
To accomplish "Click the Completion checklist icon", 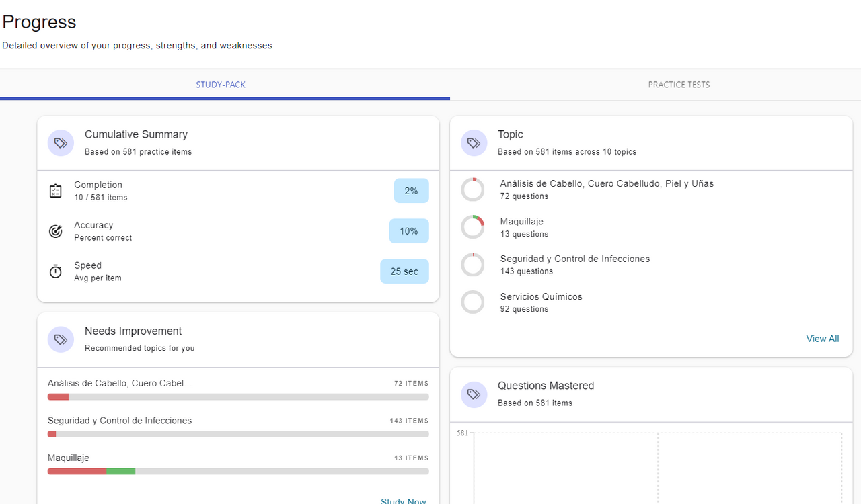I will [x=56, y=191].
